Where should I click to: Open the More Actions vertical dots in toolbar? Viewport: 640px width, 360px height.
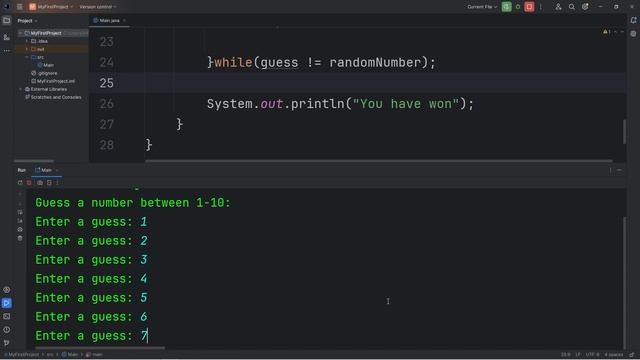540,7
